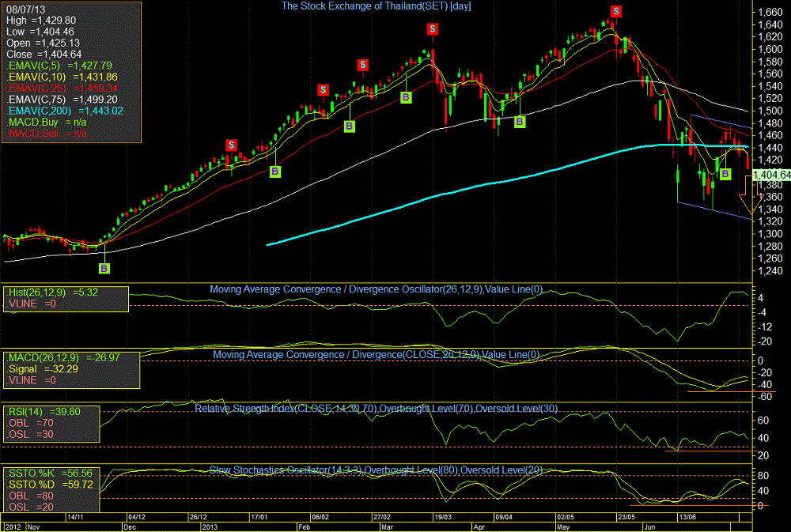Image resolution: width=791 pixels, height=532 pixels.
Task: Click the 1,600 price axis label
Action: click(x=770, y=49)
